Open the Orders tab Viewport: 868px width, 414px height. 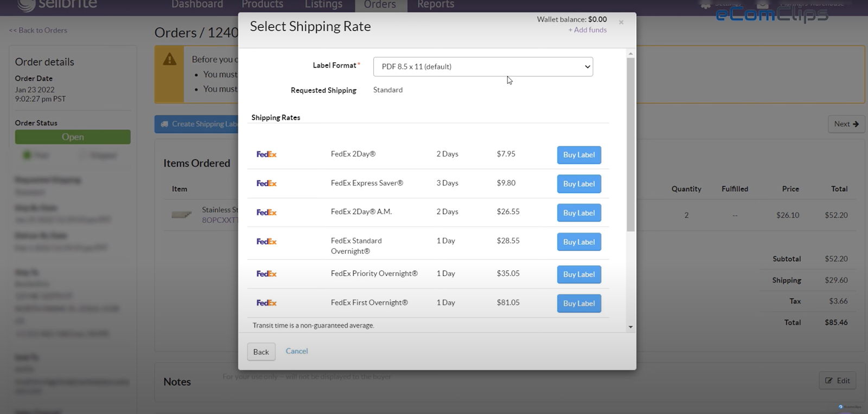click(380, 5)
